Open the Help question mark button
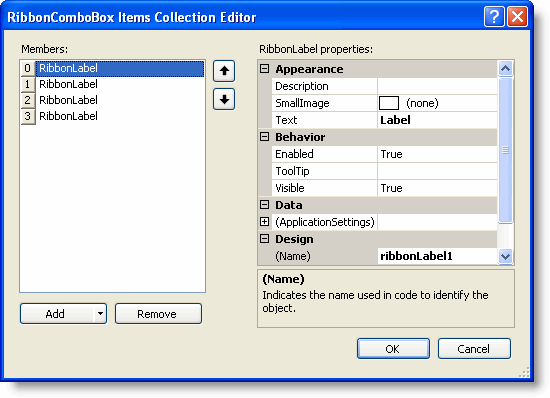 (494, 16)
